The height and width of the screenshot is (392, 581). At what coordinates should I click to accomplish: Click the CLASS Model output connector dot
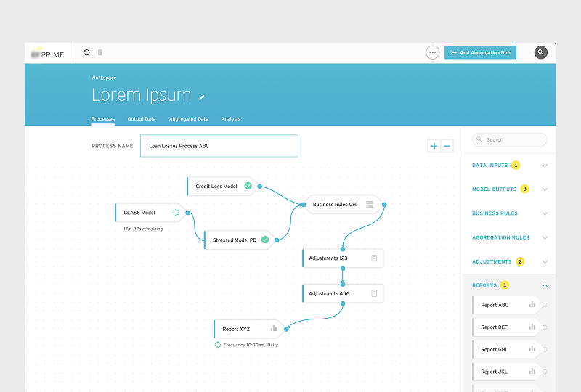click(188, 213)
